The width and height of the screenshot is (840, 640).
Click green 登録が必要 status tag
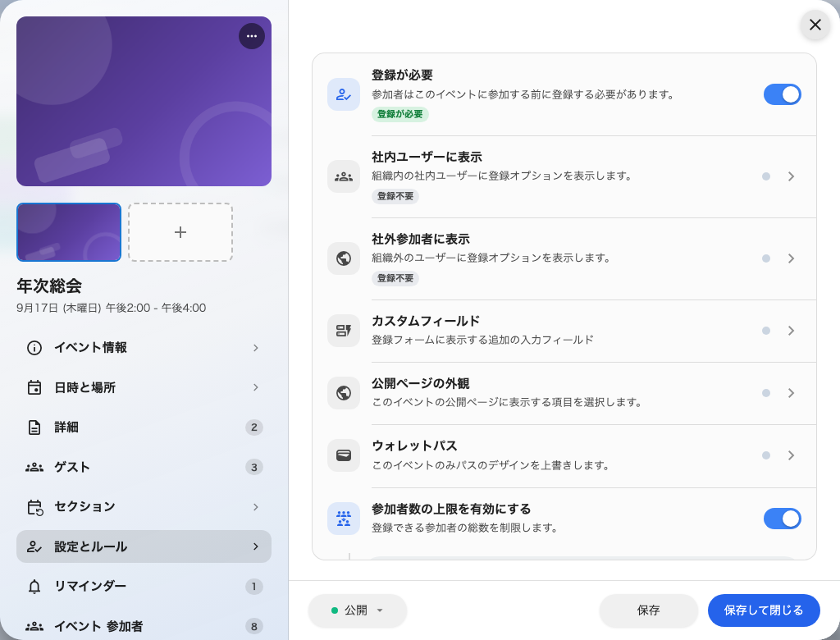[399, 114]
